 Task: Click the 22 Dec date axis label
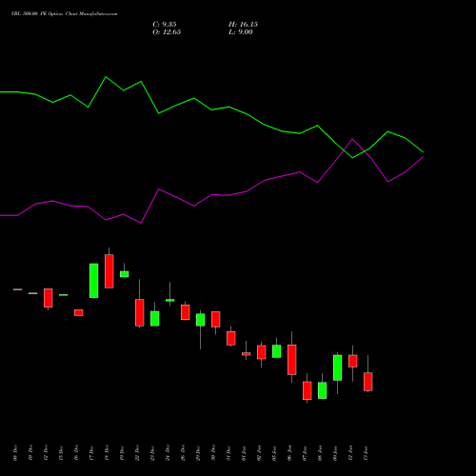(x=137, y=453)
